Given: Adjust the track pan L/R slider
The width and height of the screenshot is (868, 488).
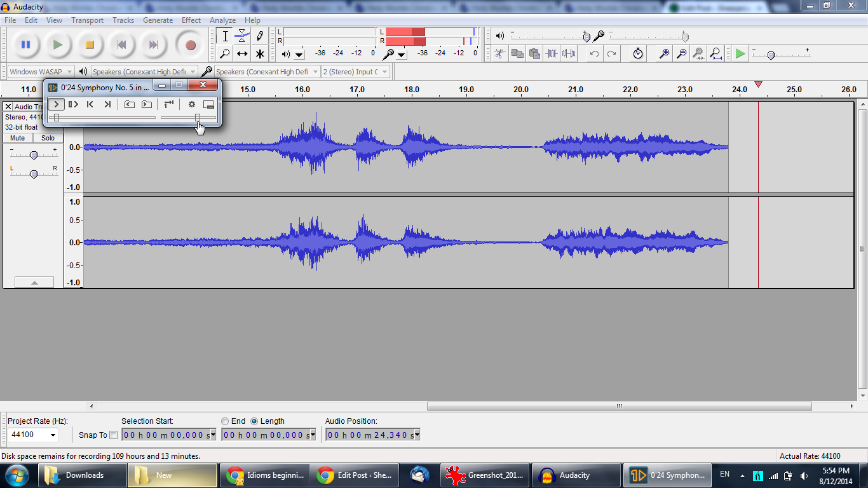Looking at the screenshot, I should pyautogui.click(x=34, y=173).
